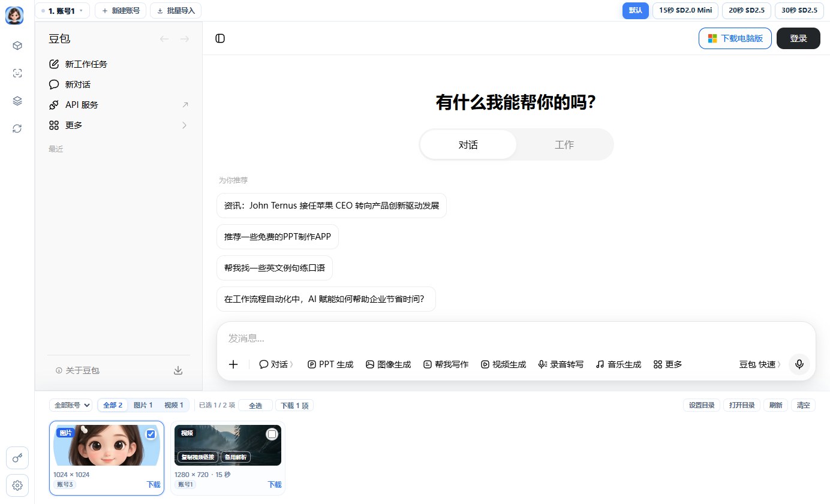Select 视频生成 tool
This screenshot has height=504, width=830.
point(504,364)
